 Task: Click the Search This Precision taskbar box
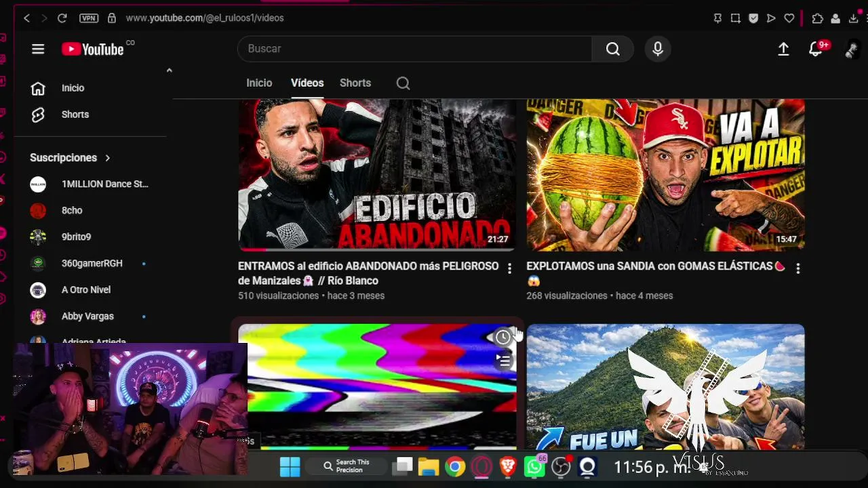coord(346,466)
